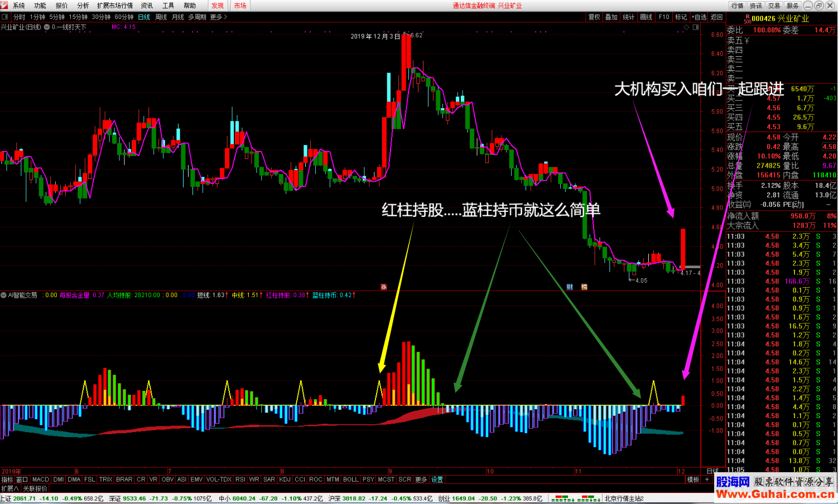Open the 多周期 multi-period view

tap(197, 17)
